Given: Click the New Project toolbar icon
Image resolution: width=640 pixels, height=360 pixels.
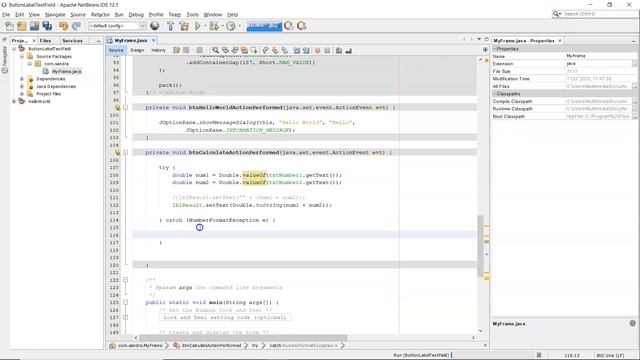Looking at the screenshot, I should [22, 26].
